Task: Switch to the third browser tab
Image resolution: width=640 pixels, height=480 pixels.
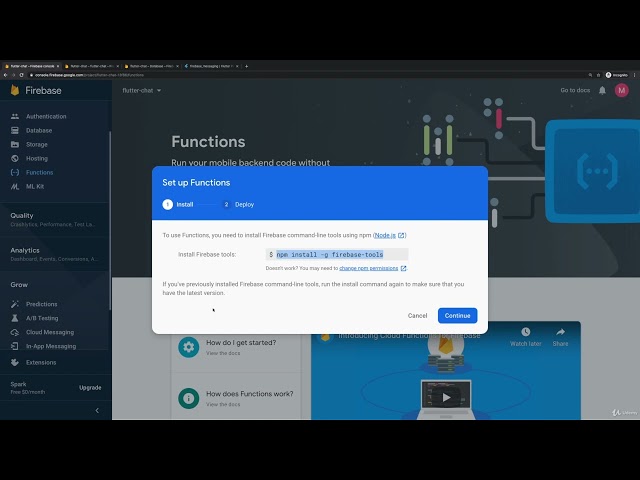Action: coord(151,66)
